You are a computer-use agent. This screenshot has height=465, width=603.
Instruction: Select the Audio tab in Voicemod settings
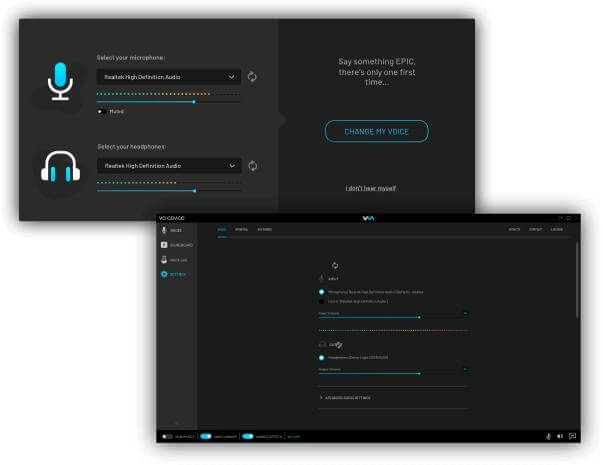(222, 230)
